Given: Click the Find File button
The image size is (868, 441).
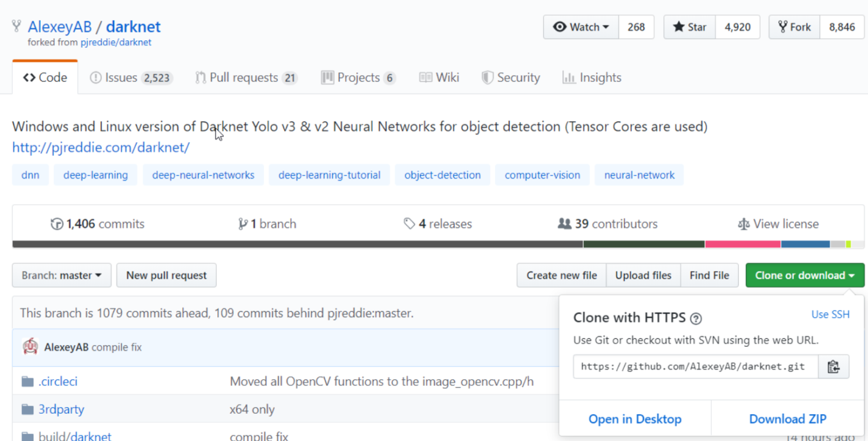Looking at the screenshot, I should pos(709,275).
